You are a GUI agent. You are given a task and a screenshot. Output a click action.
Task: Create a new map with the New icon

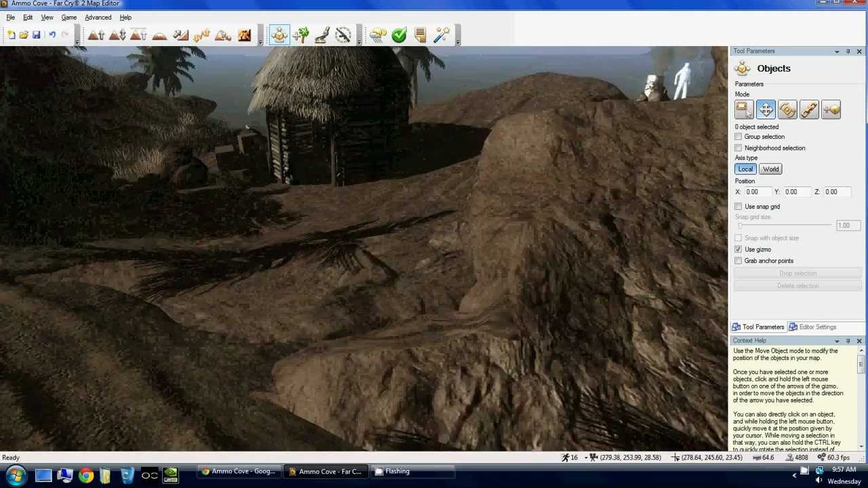[12, 35]
